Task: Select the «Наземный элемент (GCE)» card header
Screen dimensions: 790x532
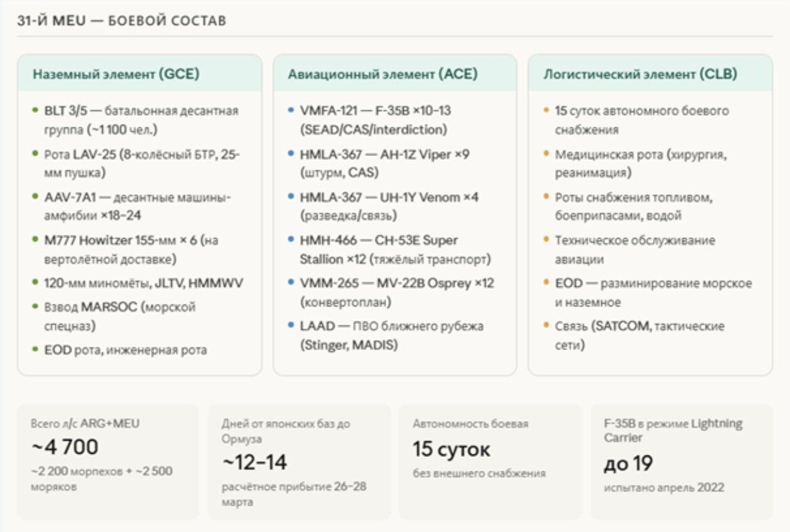Action: click(x=116, y=74)
